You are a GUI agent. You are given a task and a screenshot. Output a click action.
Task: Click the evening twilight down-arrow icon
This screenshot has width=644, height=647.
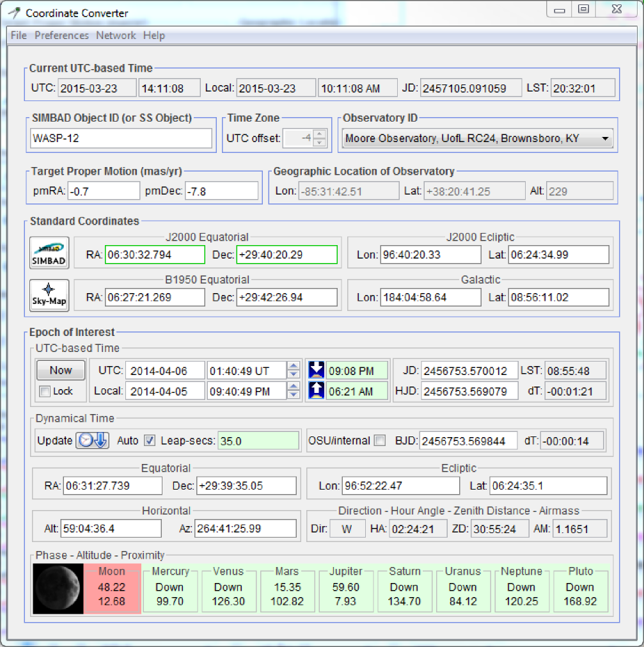316,371
